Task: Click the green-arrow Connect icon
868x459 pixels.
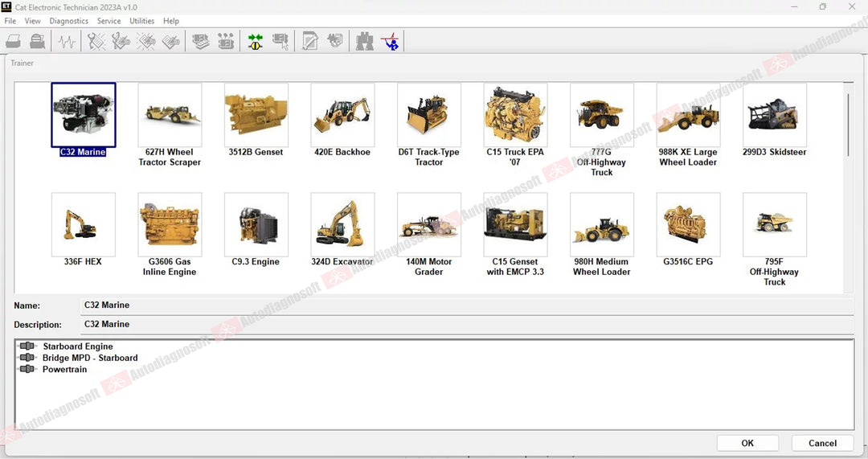Action: point(256,42)
